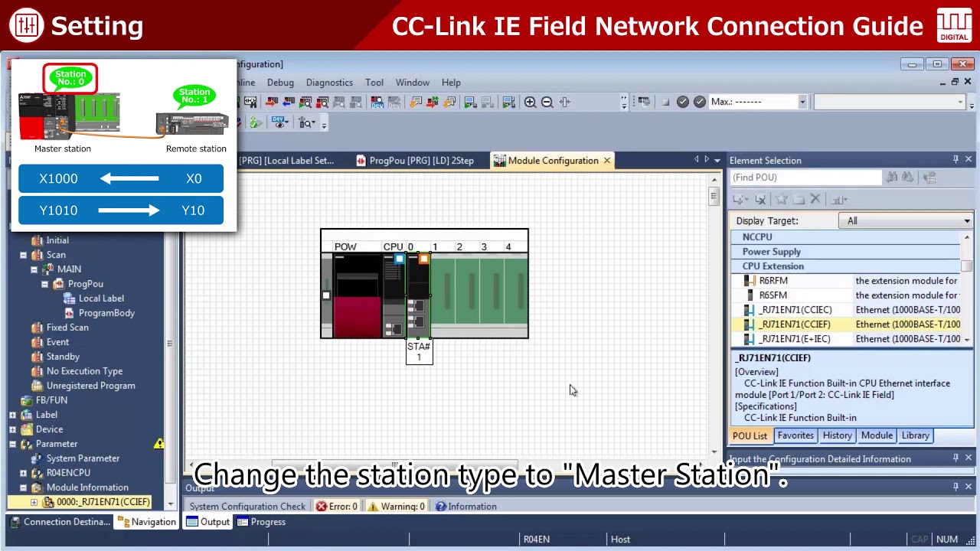Open the Connection Destination tab
The height and width of the screenshot is (551, 980).
point(60,522)
